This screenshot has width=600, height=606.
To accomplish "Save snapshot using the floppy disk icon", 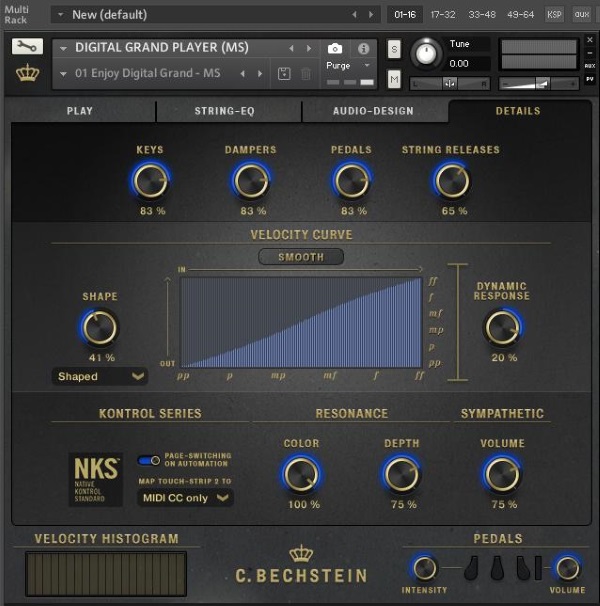I will tap(284, 73).
